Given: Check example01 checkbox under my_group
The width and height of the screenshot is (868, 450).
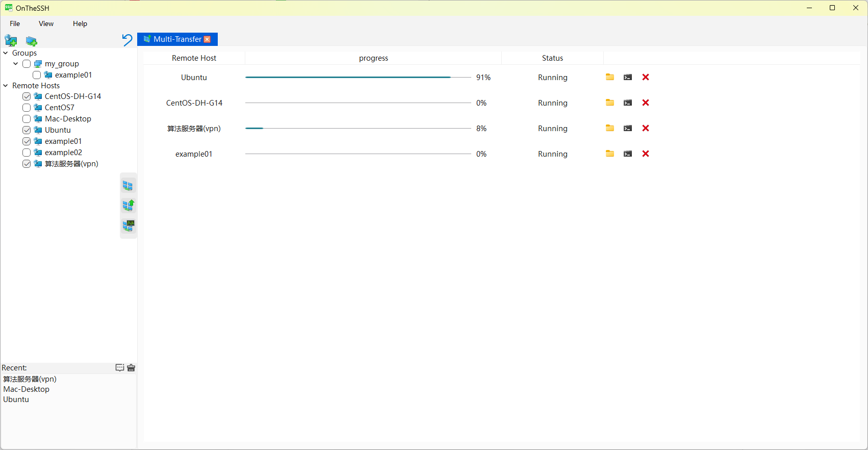Looking at the screenshot, I should [37, 75].
